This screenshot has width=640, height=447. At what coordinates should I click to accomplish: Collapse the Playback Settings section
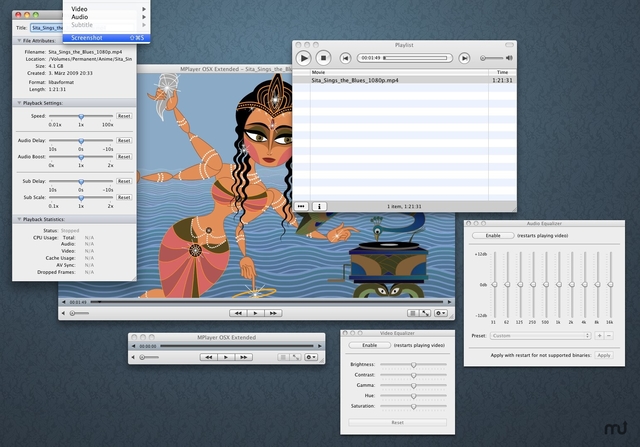pyautogui.click(x=19, y=103)
